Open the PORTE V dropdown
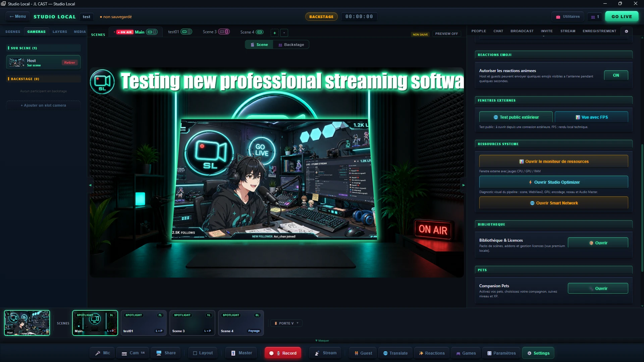 tap(286, 323)
